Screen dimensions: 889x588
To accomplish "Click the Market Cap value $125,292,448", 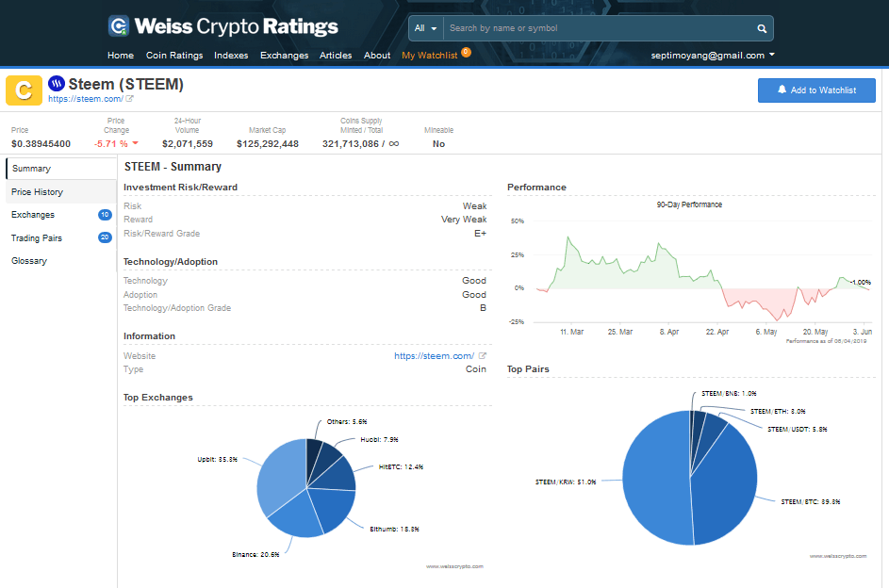I will click(x=268, y=144).
